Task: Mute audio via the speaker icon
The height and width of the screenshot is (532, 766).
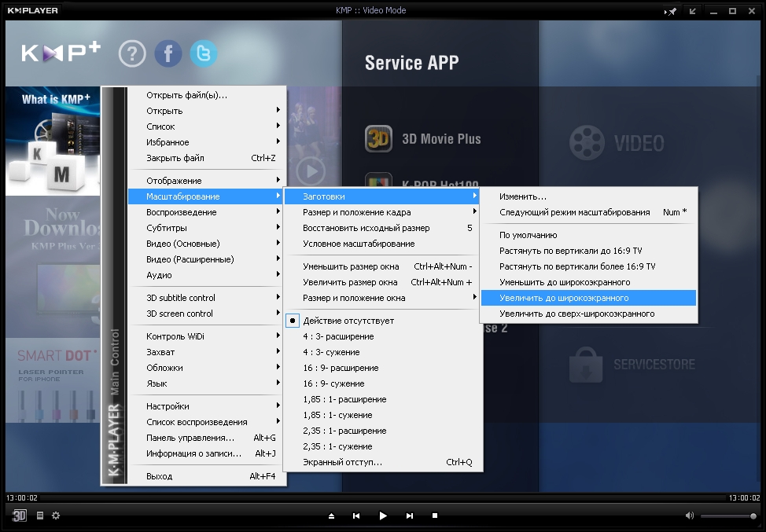Action: [x=689, y=515]
